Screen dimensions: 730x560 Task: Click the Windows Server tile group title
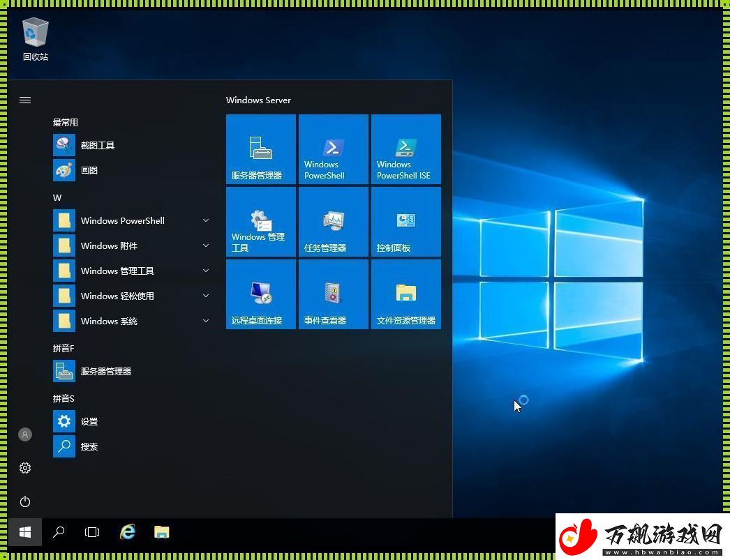pyautogui.click(x=258, y=100)
